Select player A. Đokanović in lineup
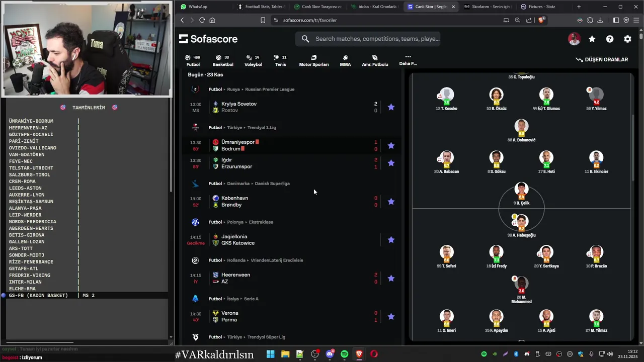Screen dimensions: 644x362 pyautogui.click(x=521, y=131)
